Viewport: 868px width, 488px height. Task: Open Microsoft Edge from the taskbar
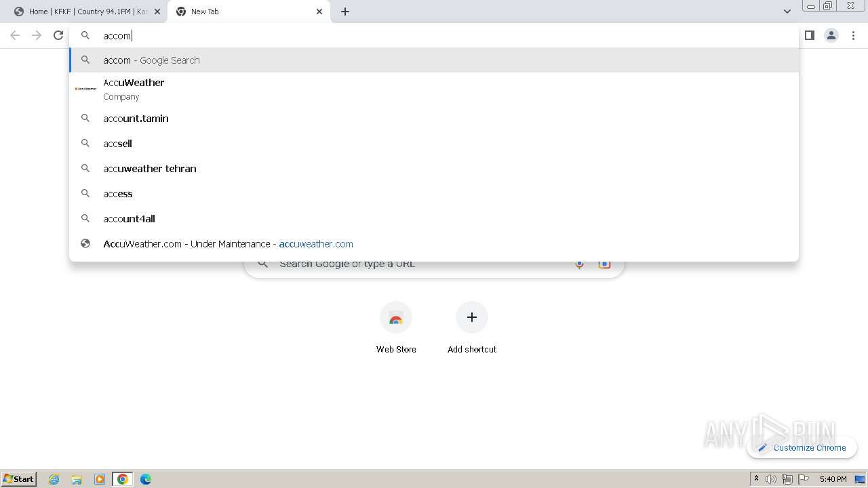point(146,479)
